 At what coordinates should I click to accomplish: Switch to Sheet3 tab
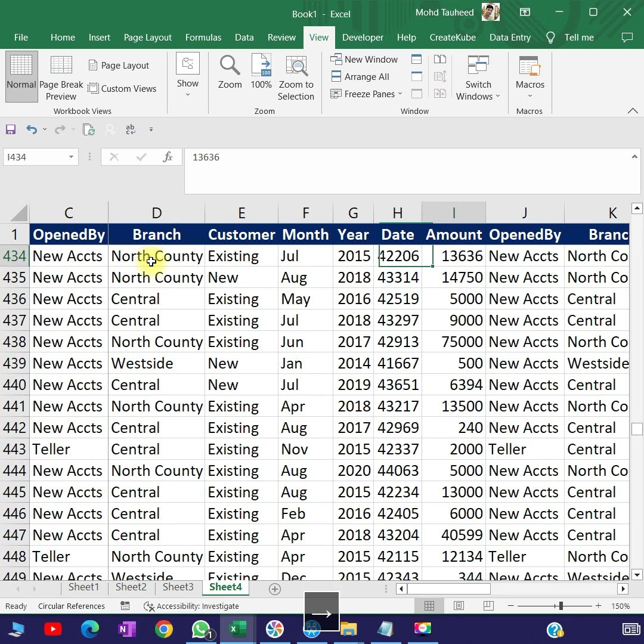pyautogui.click(x=178, y=587)
